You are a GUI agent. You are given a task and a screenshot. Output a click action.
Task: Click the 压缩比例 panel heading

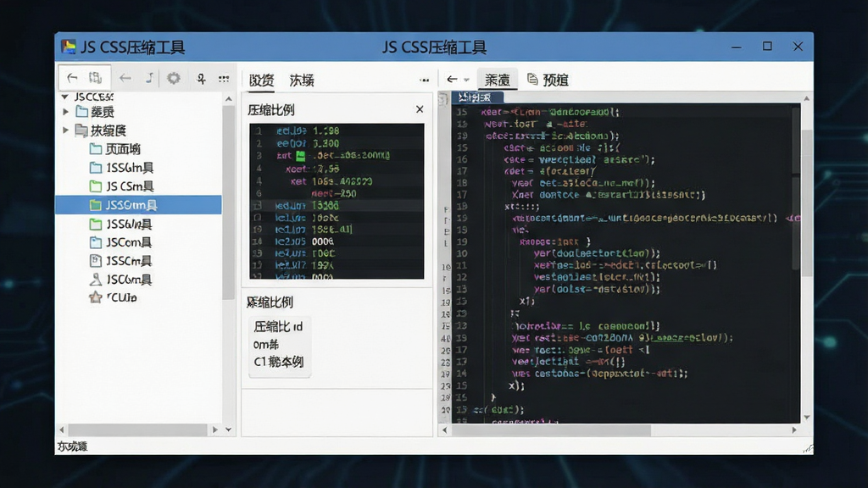click(270, 110)
